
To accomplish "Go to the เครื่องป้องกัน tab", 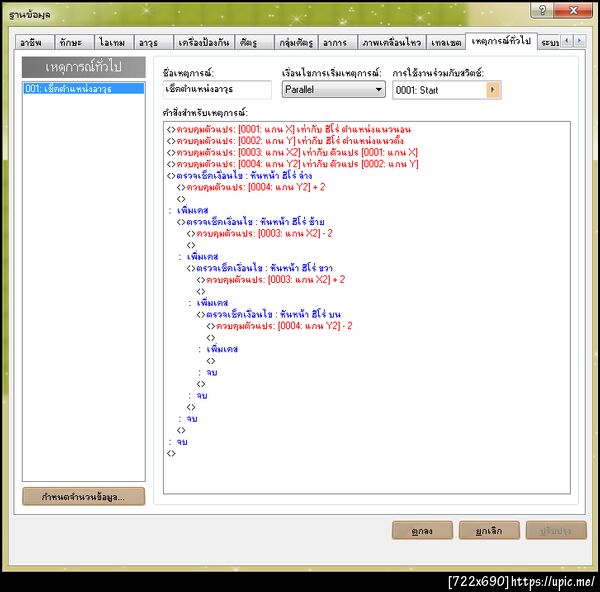I will pyautogui.click(x=204, y=42).
